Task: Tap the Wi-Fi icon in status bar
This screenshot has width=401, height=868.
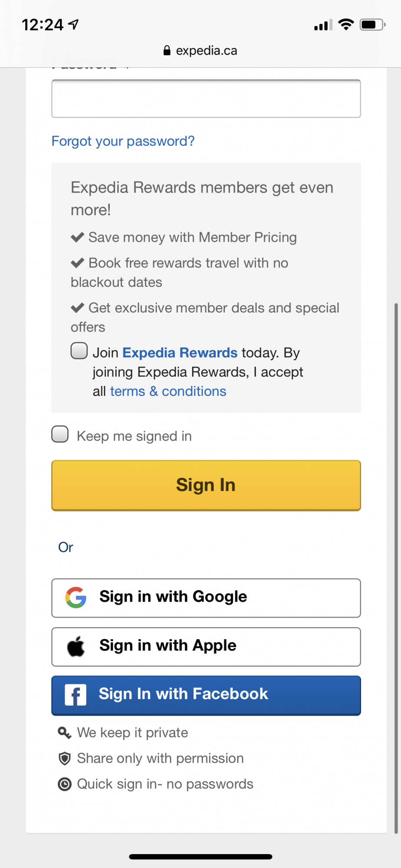Action: (x=346, y=25)
